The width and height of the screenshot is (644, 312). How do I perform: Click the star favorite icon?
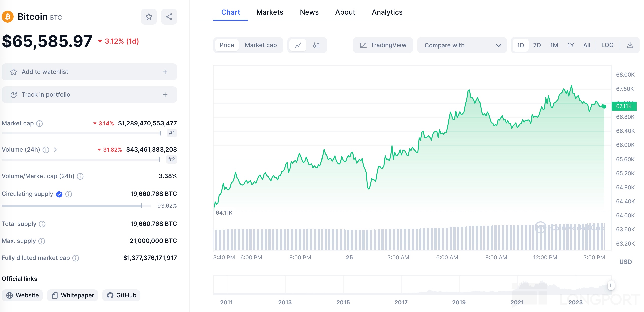point(149,17)
